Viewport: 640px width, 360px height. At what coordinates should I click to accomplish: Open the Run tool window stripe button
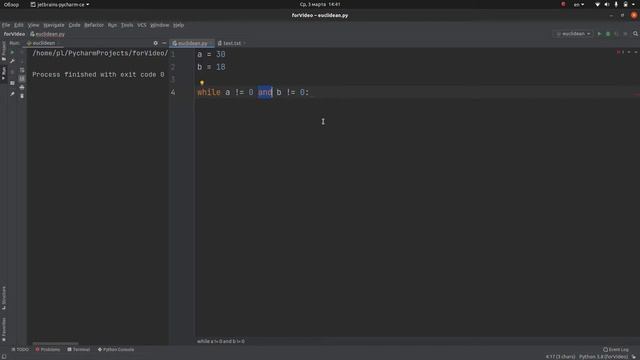(4, 73)
